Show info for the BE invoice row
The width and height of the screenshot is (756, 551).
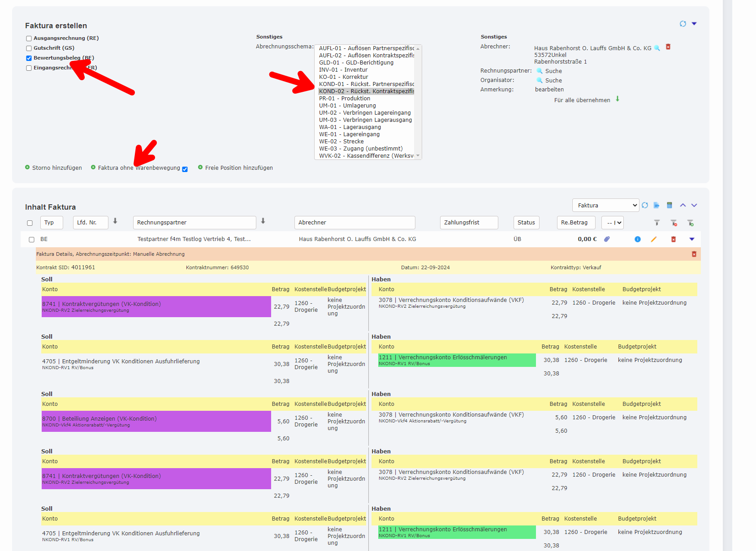click(x=637, y=239)
